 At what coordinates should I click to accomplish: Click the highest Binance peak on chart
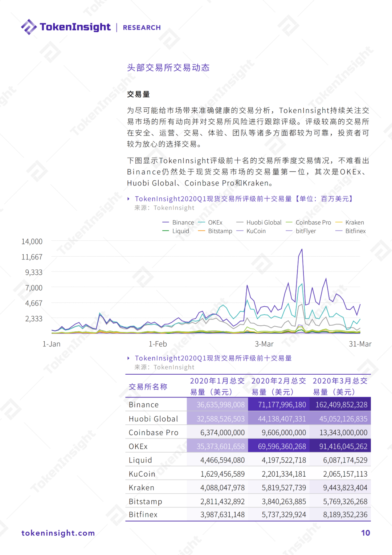pos(302,250)
